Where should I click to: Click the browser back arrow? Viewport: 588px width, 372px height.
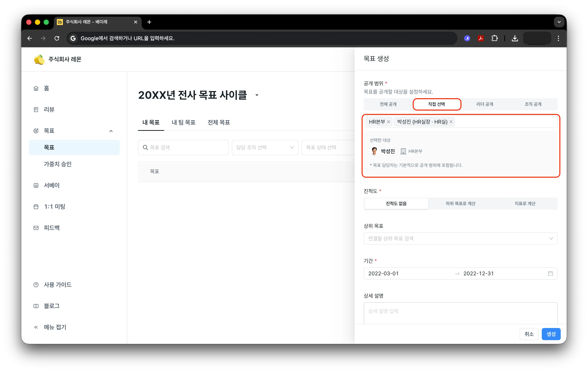pyautogui.click(x=30, y=38)
